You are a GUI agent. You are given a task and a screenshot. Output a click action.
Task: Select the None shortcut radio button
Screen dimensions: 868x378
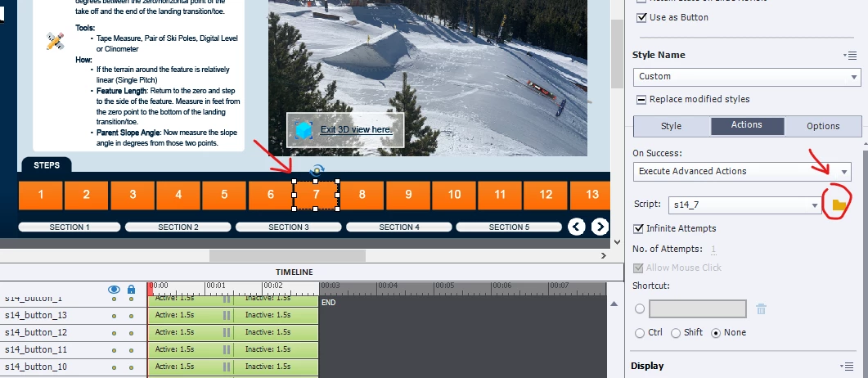tap(716, 333)
